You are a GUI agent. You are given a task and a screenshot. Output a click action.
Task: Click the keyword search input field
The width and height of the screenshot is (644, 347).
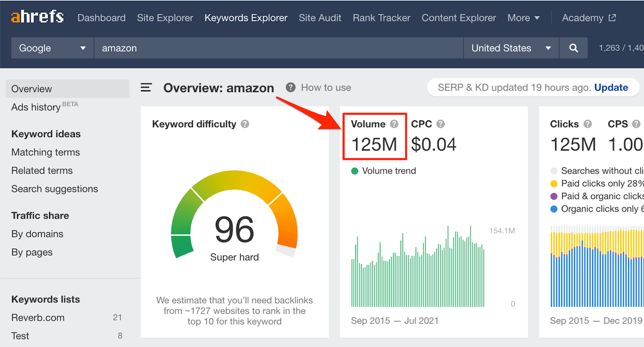279,48
